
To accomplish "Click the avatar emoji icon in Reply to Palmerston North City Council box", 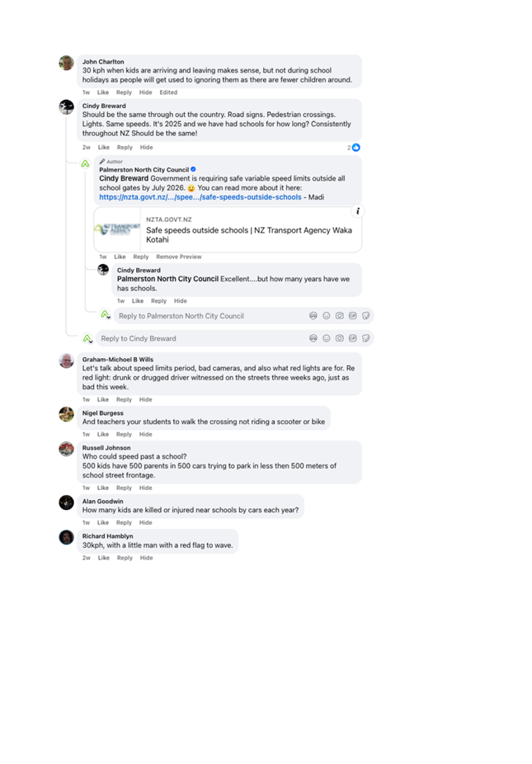I will 313,316.
